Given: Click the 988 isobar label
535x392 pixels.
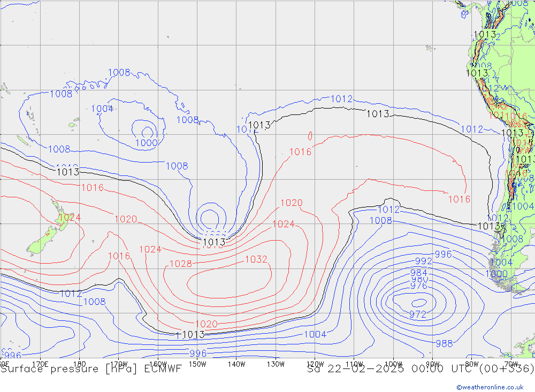Looking at the screenshot, I should click(x=444, y=343).
